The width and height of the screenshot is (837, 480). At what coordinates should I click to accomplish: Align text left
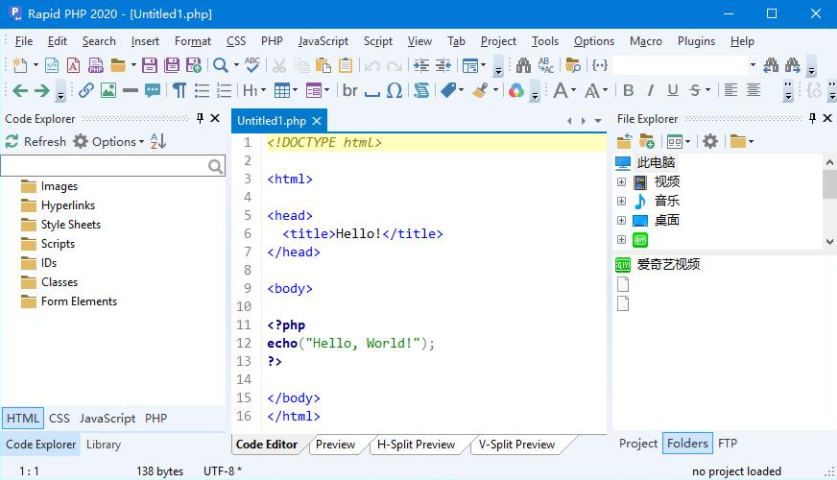(731, 91)
